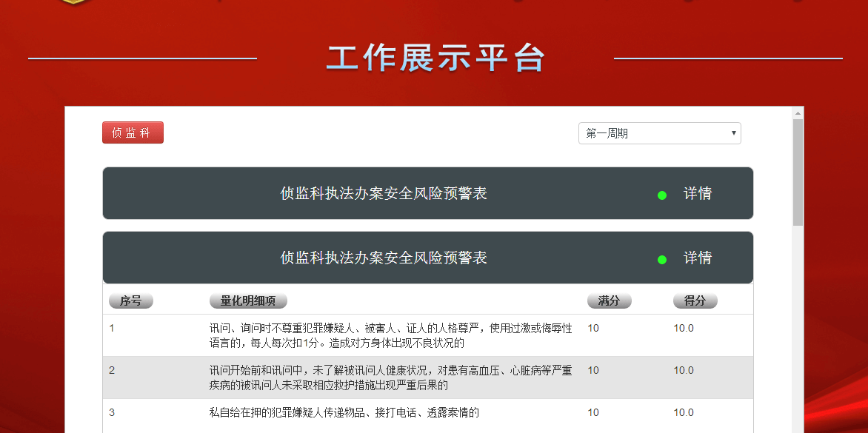Click the 工作展示平台 page title

(435, 58)
